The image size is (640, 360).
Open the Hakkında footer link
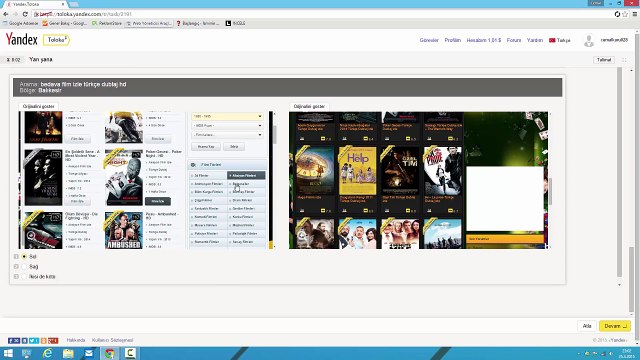pos(76,340)
